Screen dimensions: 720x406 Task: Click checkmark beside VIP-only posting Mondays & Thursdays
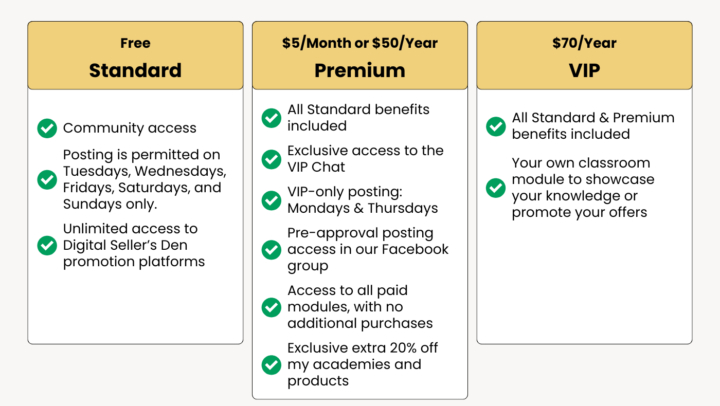tap(271, 200)
